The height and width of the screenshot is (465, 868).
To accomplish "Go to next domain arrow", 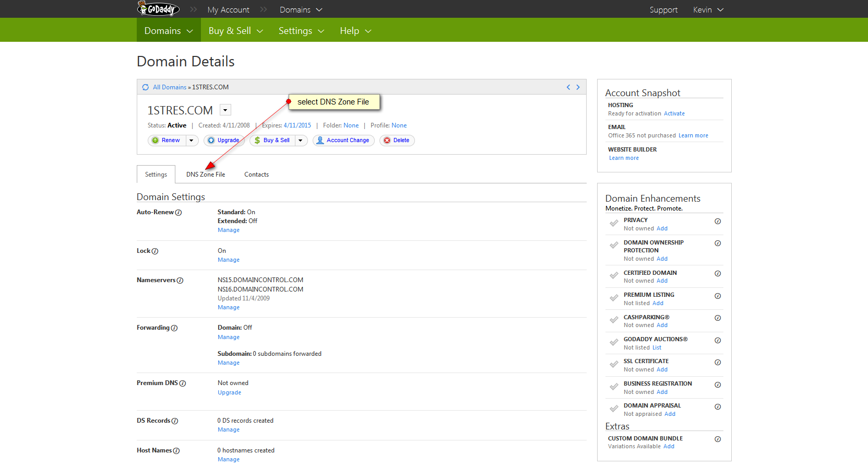I will coord(578,87).
